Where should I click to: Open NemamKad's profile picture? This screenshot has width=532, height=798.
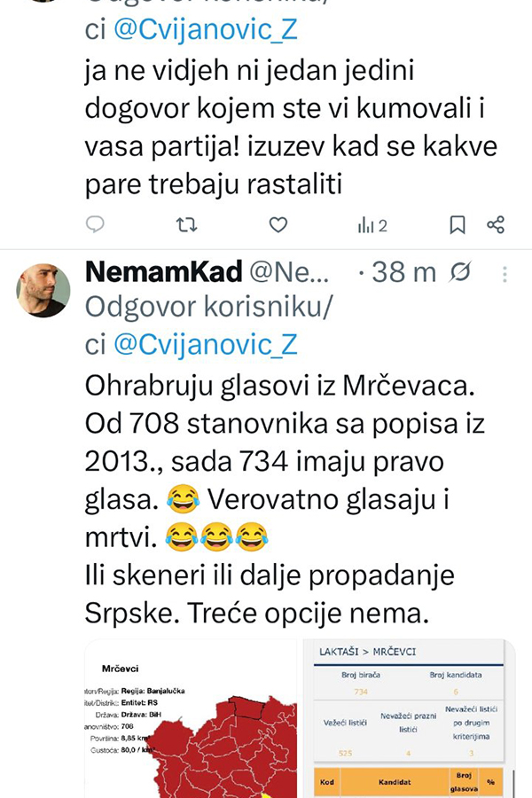click(43, 290)
